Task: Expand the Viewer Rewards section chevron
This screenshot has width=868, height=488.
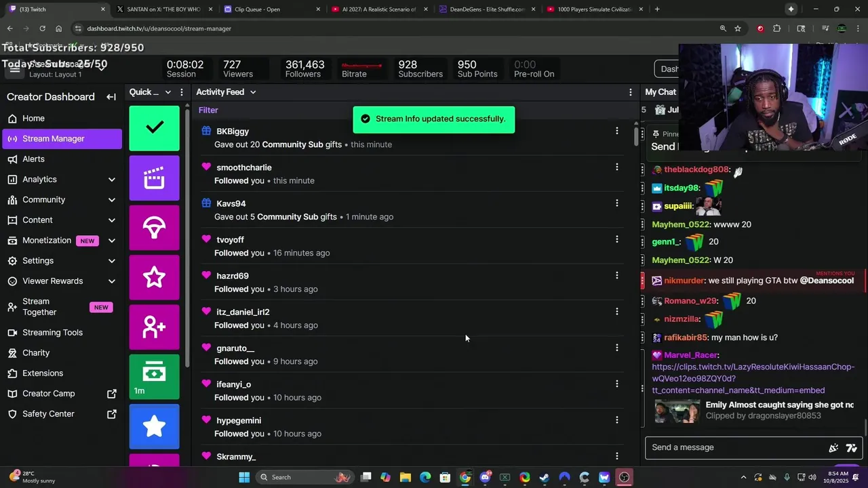Action: 112,281
